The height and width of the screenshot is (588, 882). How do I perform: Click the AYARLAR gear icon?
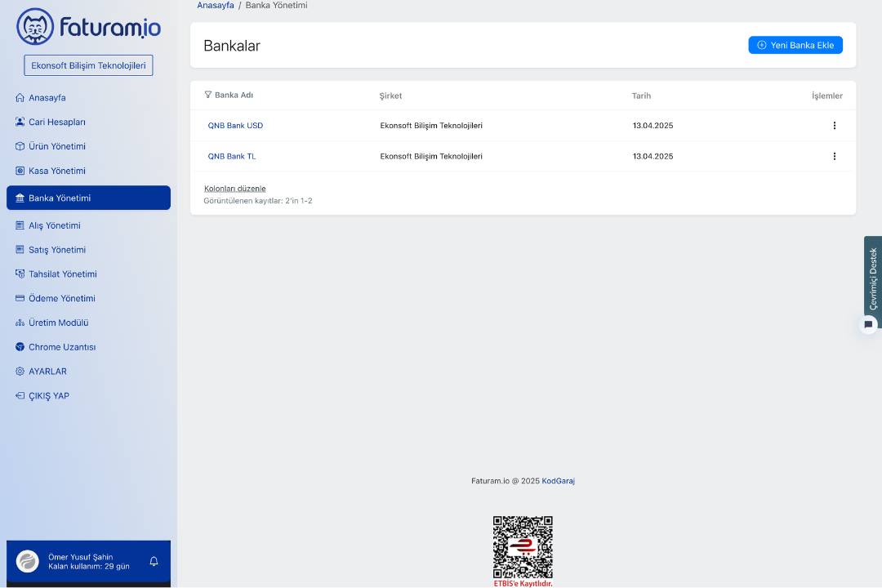coord(20,372)
